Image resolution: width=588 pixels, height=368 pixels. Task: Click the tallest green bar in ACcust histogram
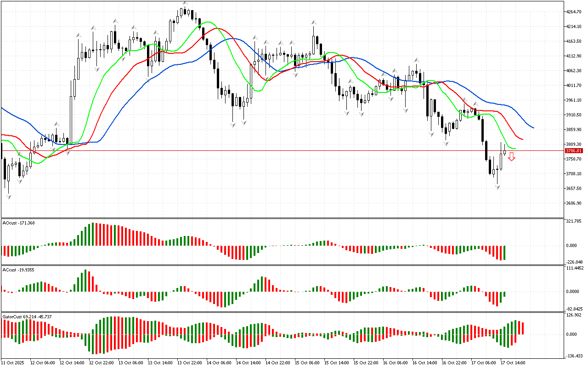[86, 280]
